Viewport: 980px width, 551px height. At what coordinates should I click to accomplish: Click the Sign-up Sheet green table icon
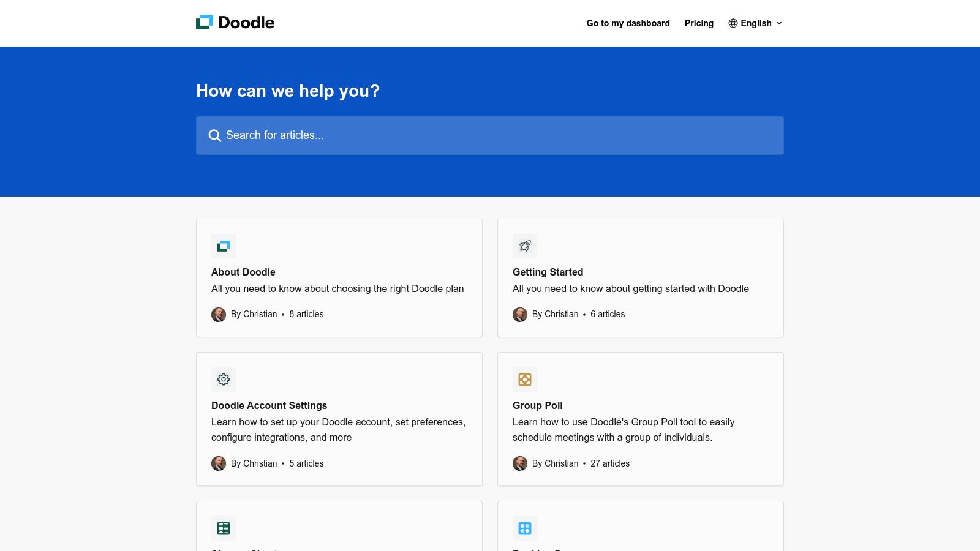click(224, 527)
